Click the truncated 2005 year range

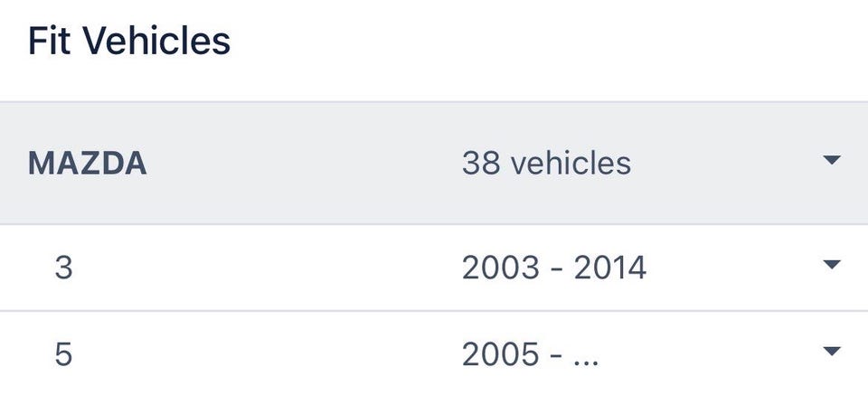pyautogui.click(x=530, y=353)
